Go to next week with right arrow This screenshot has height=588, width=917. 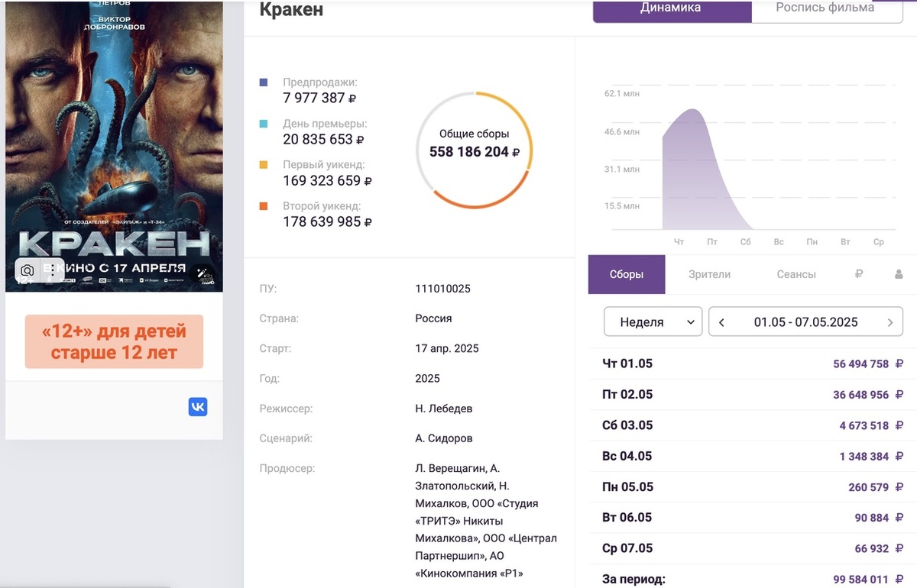coord(890,322)
